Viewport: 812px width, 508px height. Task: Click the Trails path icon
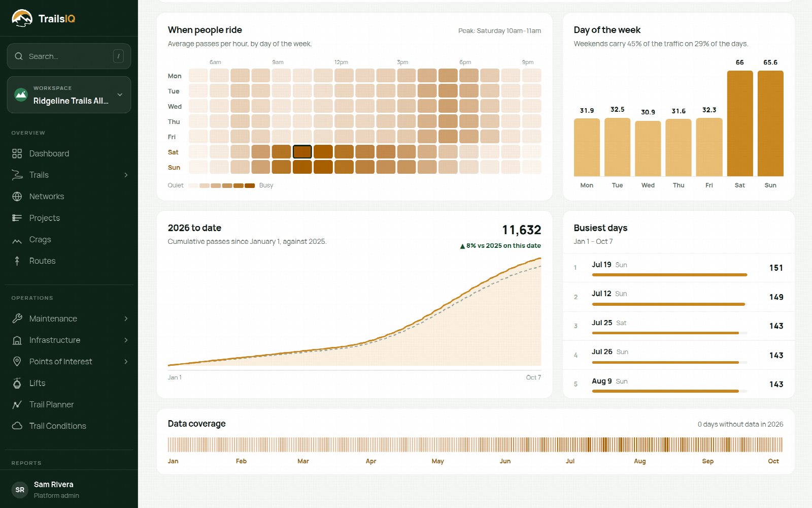click(x=17, y=175)
